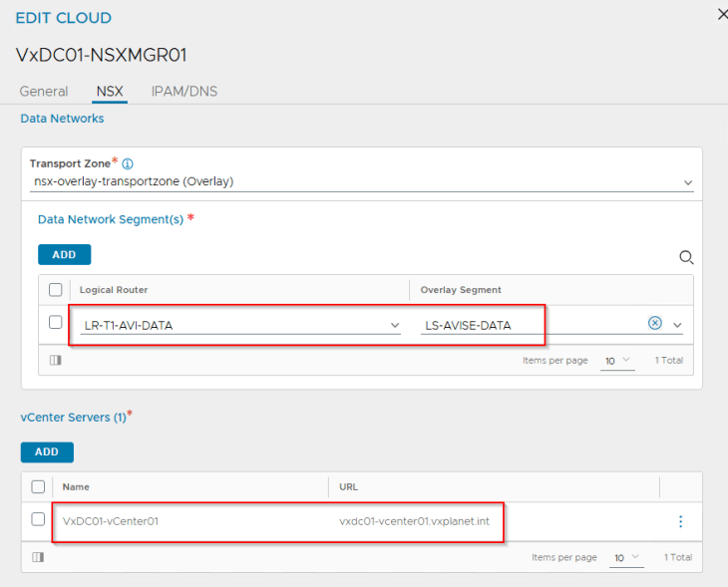Tick the LR-T1-AVI-DATA row checkbox

56,323
